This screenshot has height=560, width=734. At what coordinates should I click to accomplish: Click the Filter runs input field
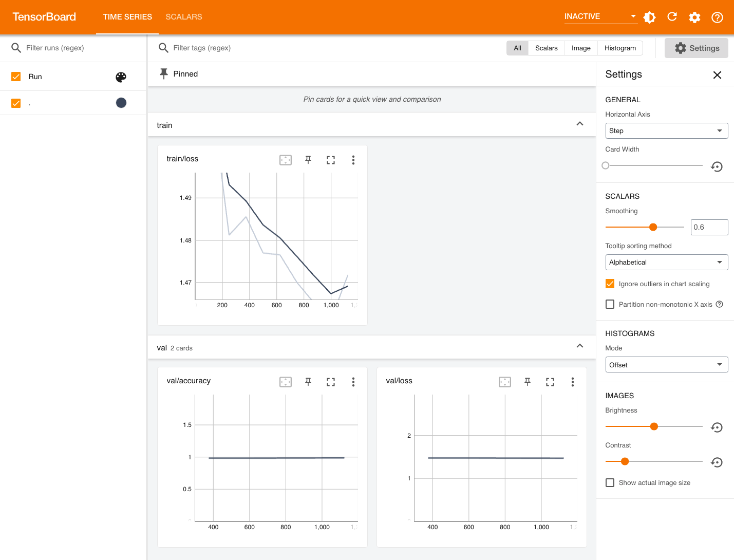[82, 48]
